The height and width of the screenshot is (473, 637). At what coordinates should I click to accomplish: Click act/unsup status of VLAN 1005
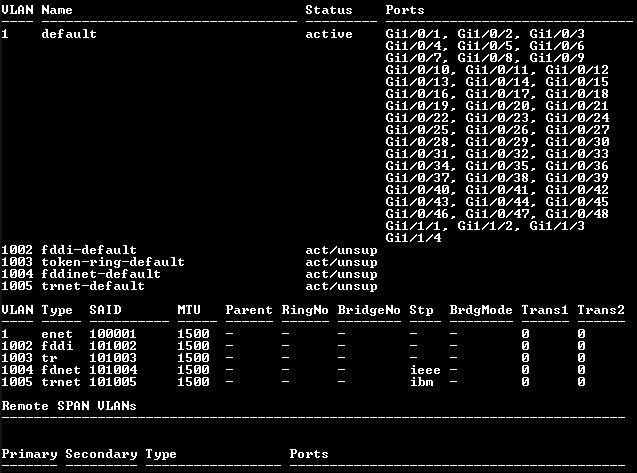(x=341, y=286)
